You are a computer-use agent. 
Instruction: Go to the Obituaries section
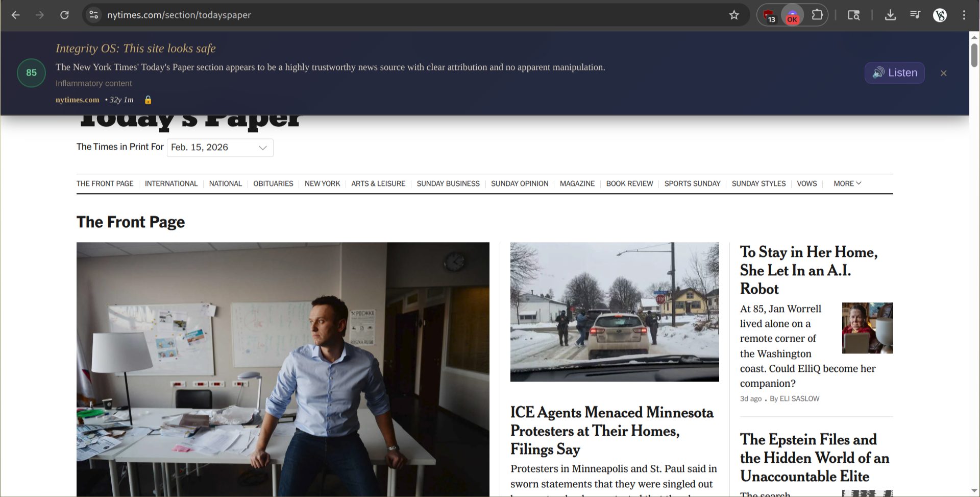(273, 183)
